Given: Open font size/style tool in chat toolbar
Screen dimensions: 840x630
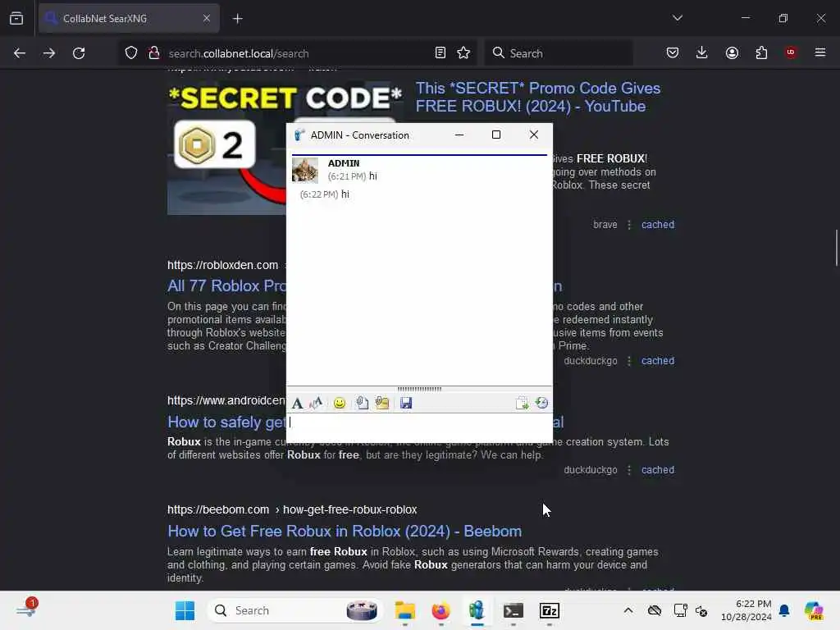Looking at the screenshot, I should tap(316, 403).
